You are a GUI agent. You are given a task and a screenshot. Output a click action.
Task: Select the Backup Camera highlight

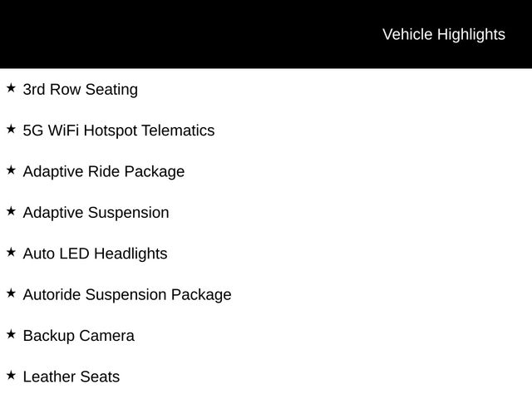[79, 336]
